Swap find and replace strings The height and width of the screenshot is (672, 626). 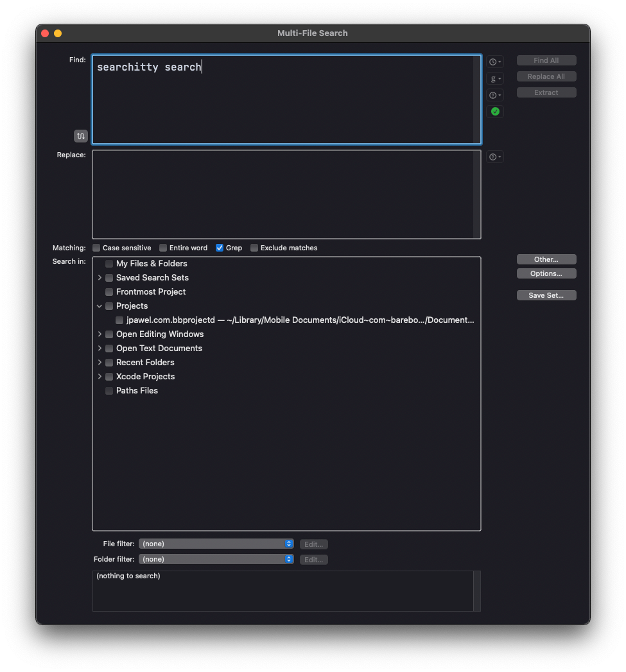click(81, 136)
